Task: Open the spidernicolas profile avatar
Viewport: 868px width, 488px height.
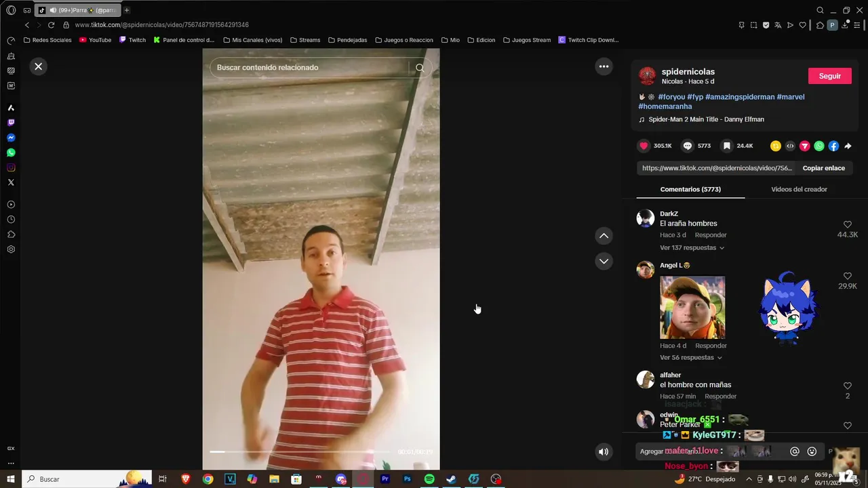Action: click(648, 76)
